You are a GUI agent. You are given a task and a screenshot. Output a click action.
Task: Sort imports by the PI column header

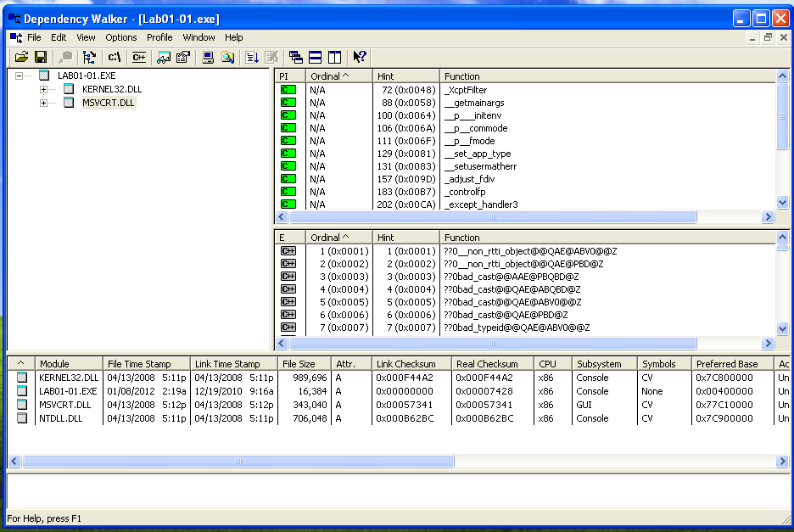click(289, 76)
